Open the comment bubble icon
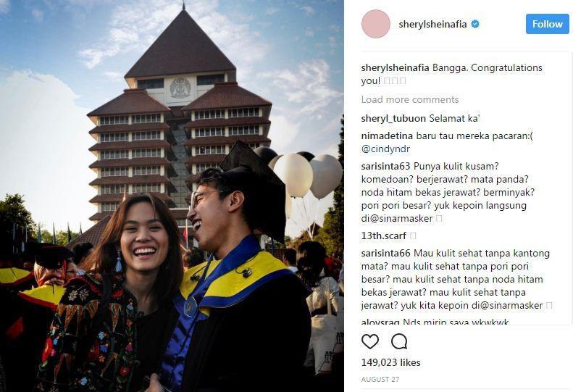573x392 pixels. [x=399, y=341]
